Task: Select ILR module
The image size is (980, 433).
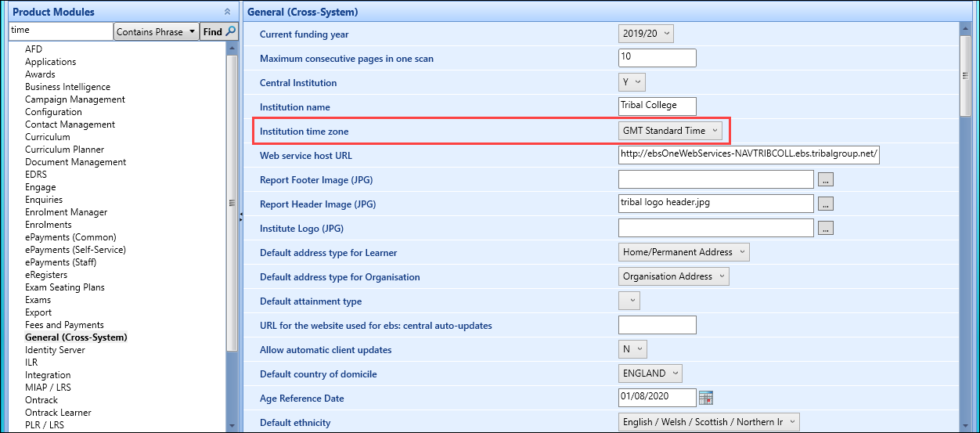Action: [x=31, y=363]
